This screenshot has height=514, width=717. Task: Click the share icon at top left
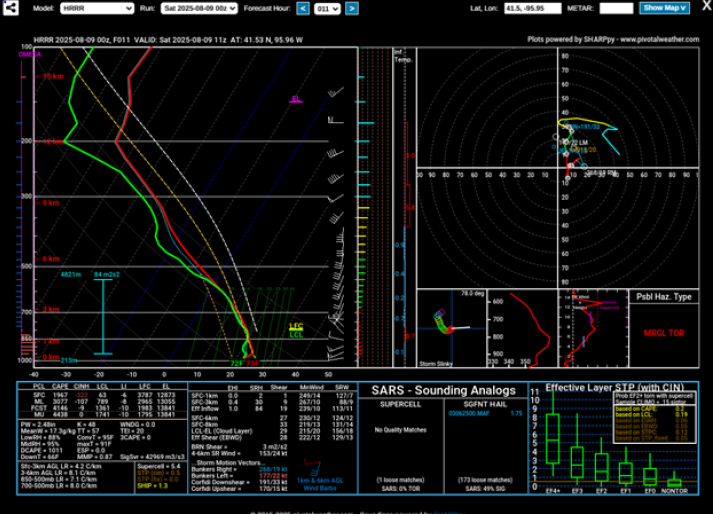coord(11,8)
